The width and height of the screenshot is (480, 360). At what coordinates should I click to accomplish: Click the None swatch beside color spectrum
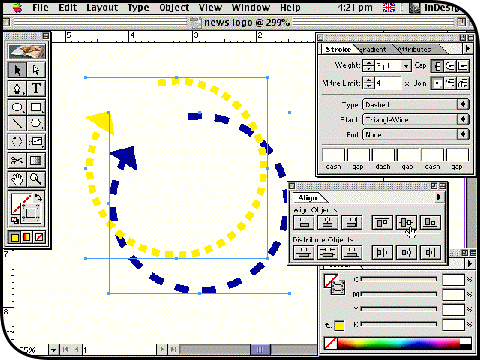(x=331, y=343)
